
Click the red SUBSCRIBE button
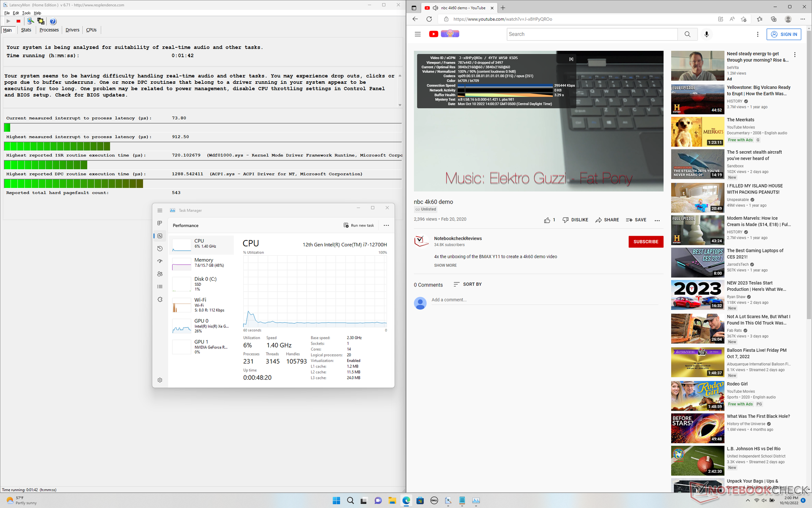[645, 242]
